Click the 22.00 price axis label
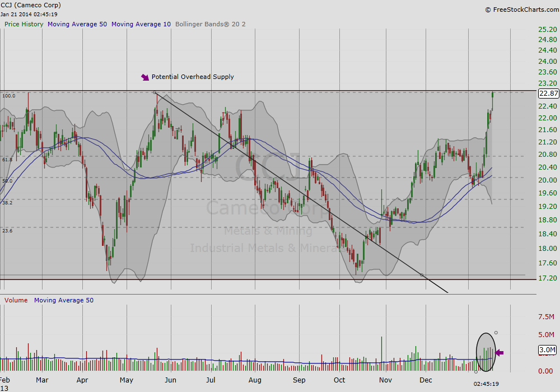The height and width of the screenshot is (392, 560). click(548, 118)
